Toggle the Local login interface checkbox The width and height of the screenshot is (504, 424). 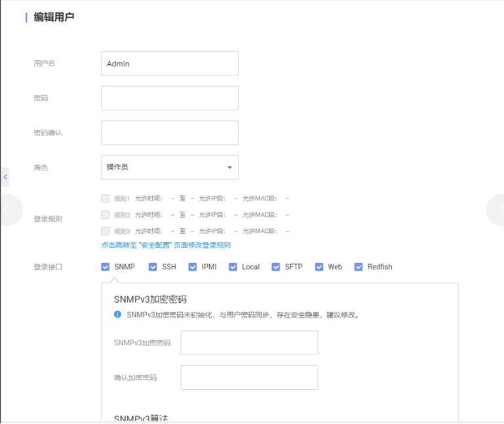[x=233, y=267]
